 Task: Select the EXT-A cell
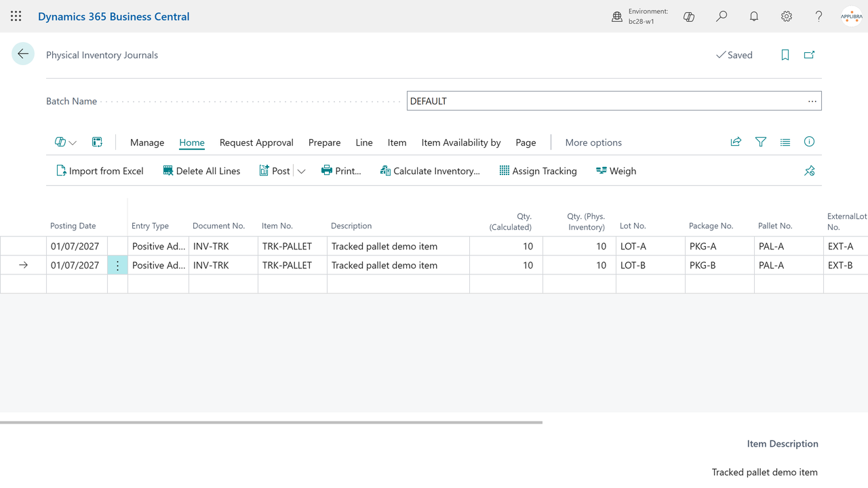click(x=846, y=246)
